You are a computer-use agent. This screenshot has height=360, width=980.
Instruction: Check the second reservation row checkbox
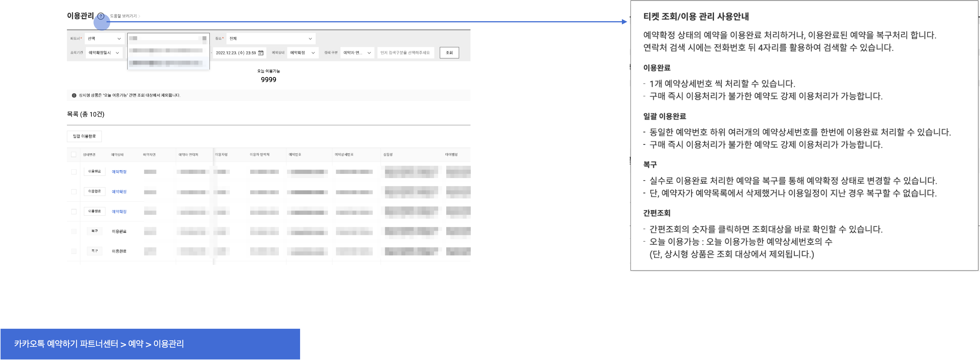(x=74, y=192)
